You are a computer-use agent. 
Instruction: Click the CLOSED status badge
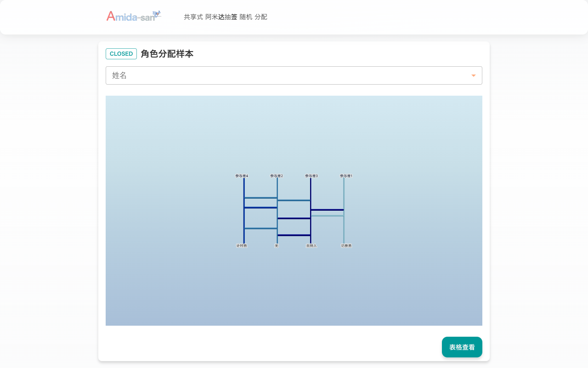[121, 54]
